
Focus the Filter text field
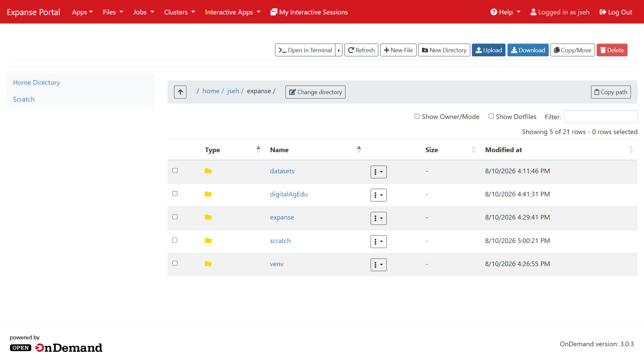(x=600, y=117)
